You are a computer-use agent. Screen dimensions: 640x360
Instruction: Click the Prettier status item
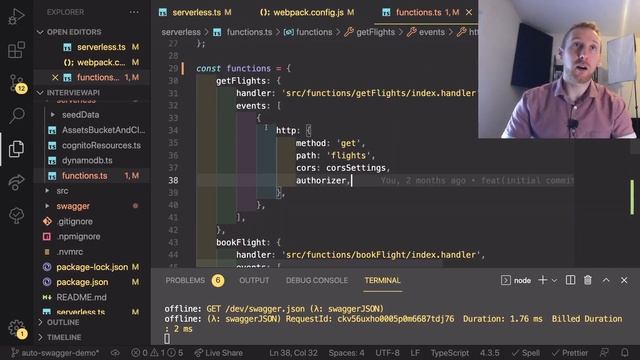[570, 353]
